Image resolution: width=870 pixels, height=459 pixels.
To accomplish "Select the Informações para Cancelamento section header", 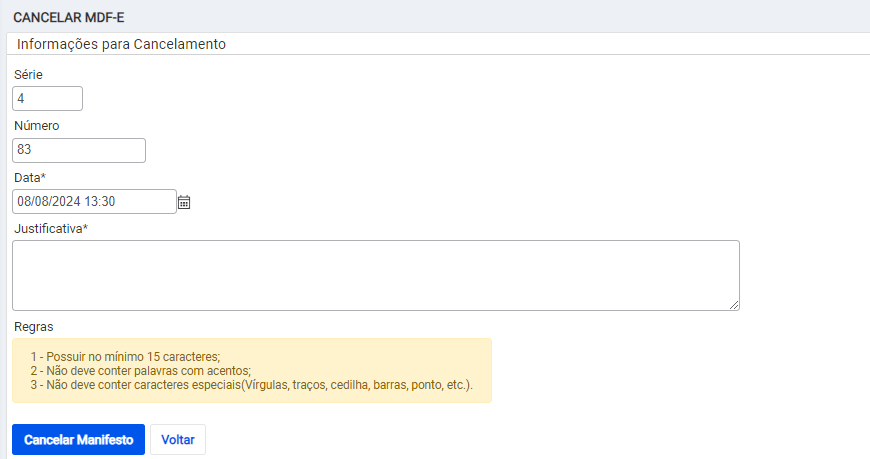I will [x=121, y=44].
